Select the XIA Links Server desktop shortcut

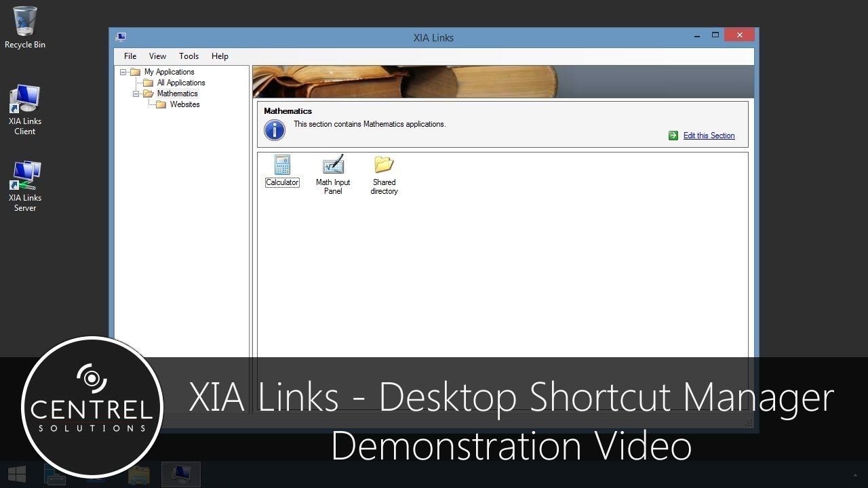click(x=25, y=186)
